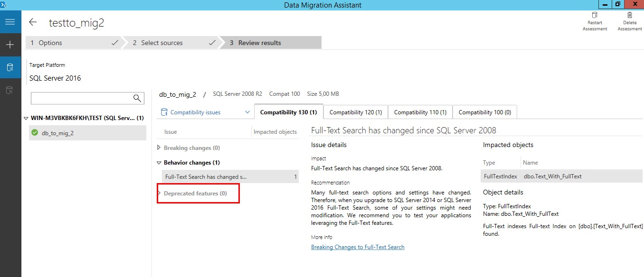Switch to the Compatibility 120 (1) tab
This screenshot has height=277, width=644.
356,112
